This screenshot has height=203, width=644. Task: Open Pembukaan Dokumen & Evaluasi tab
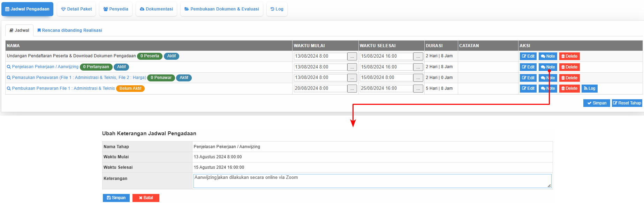[x=221, y=9]
